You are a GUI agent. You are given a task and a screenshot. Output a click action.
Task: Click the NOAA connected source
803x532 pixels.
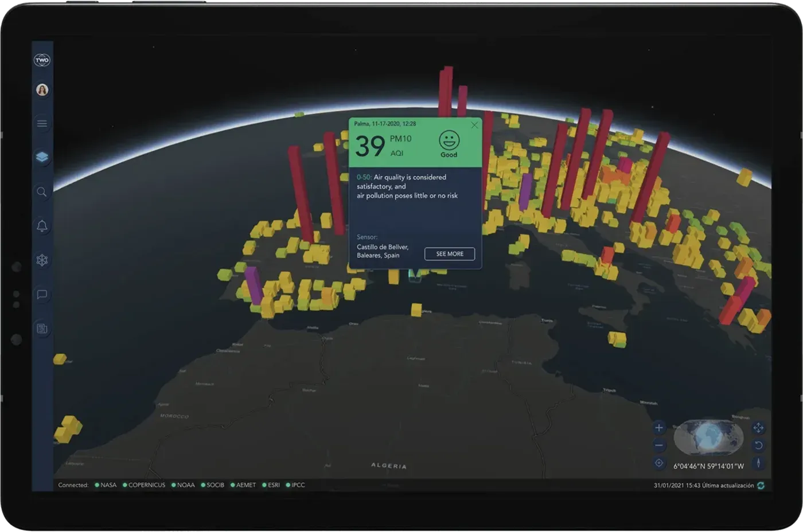tap(183, 485)
